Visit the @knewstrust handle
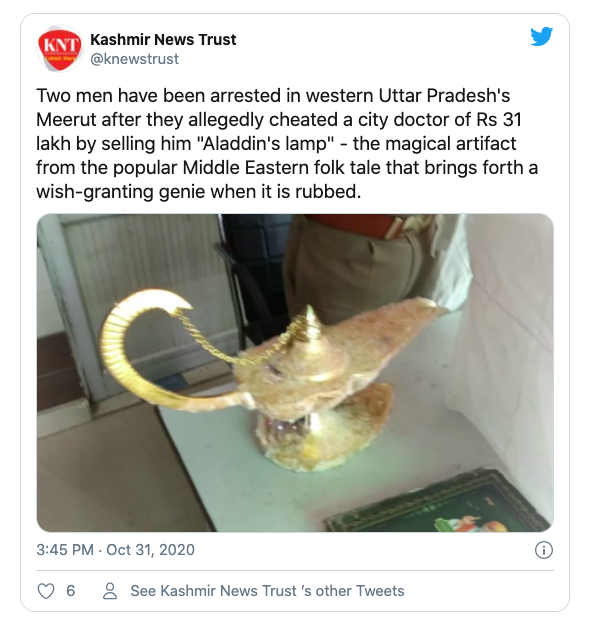The image size is (600, 627). point(134,59)
